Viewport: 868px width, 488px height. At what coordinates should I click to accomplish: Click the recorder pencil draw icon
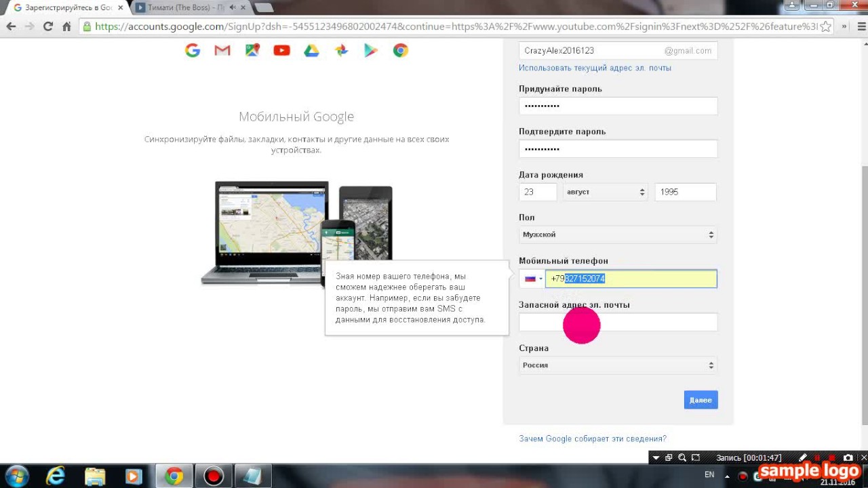point(803,457)
